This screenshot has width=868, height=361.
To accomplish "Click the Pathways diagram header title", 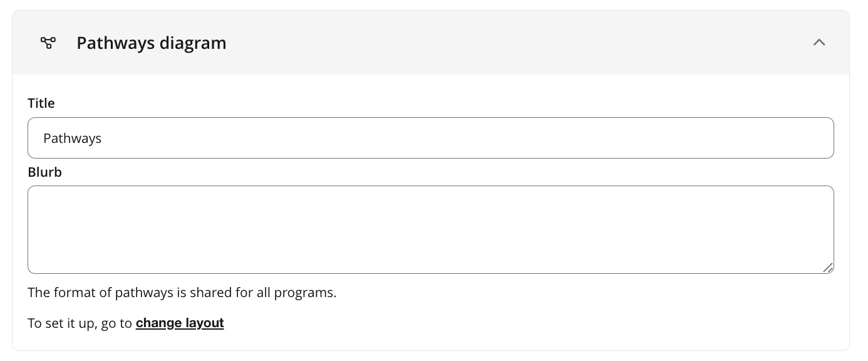I will click(151, 43).
